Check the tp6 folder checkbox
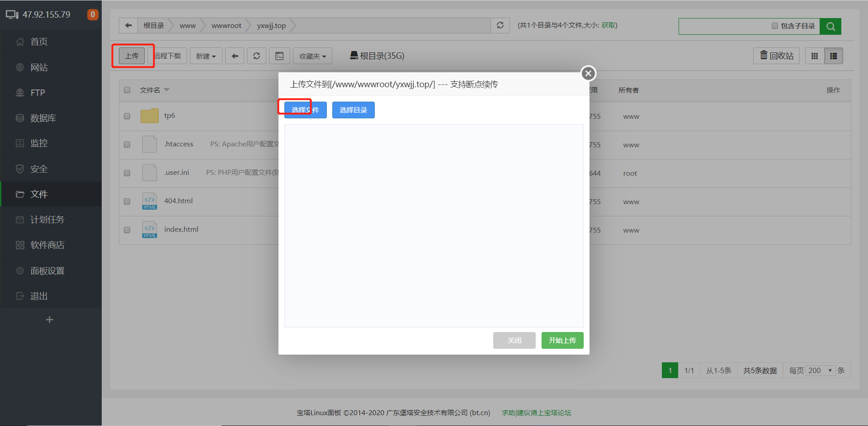868x426 pixels. click(x=127, y=116)
